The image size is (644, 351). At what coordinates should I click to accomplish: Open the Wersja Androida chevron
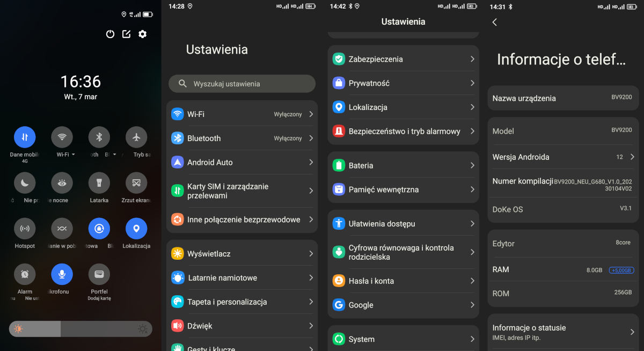632,157
